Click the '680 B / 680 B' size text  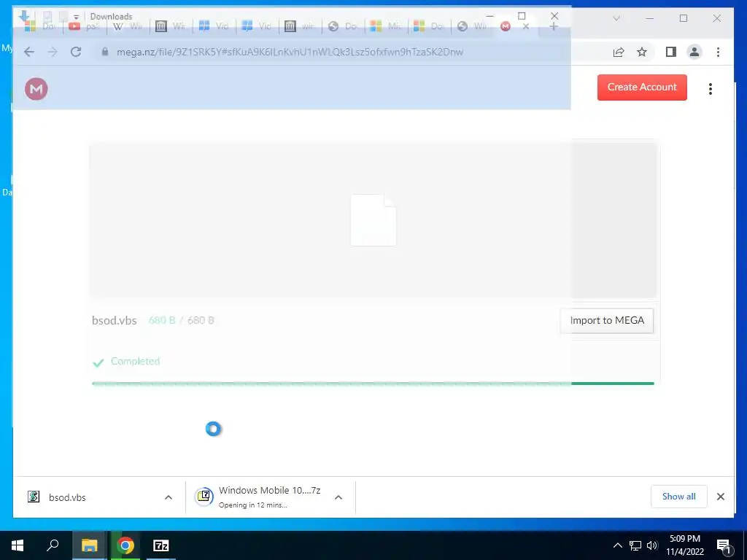(182, 321)
